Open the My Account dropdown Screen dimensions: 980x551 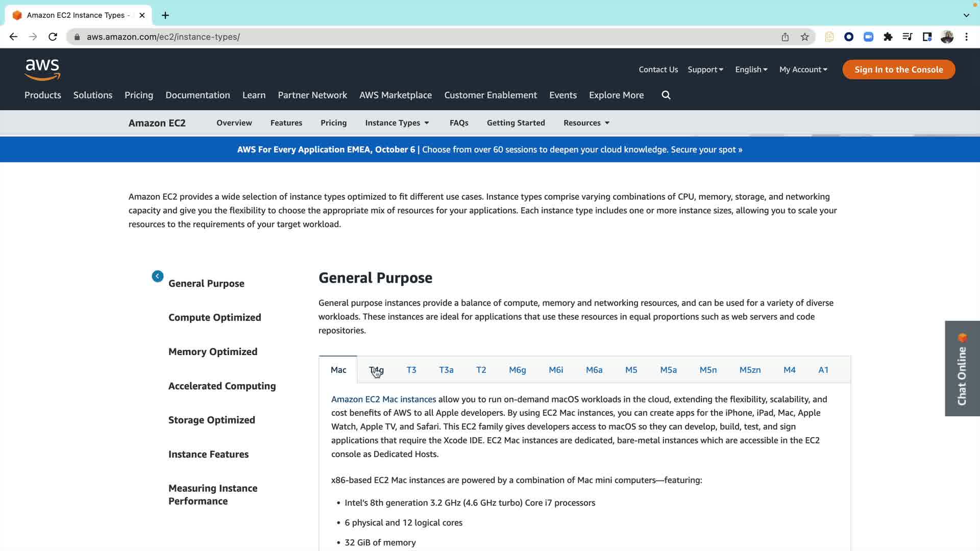803,69
